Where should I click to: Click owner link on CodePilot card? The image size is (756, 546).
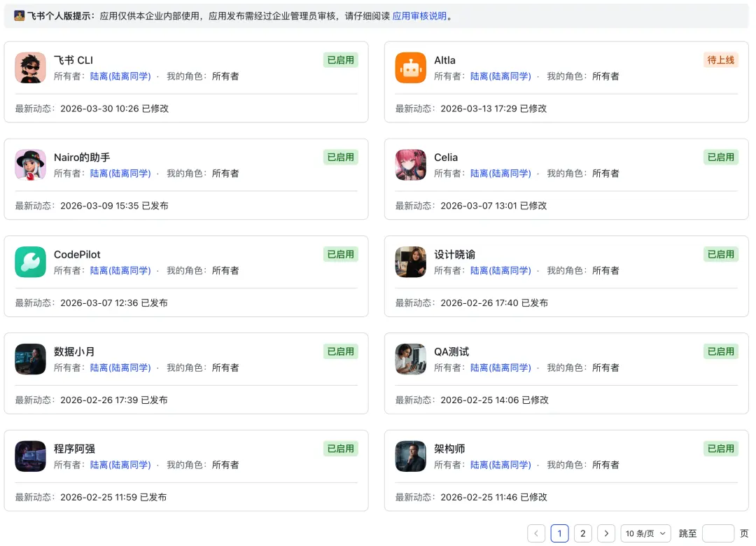point(120,271)
